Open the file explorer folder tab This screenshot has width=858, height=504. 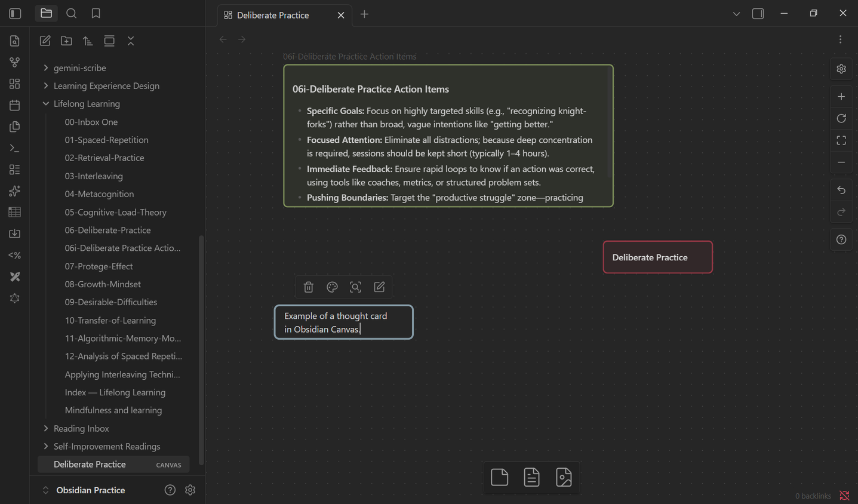[x=46, y=13]
